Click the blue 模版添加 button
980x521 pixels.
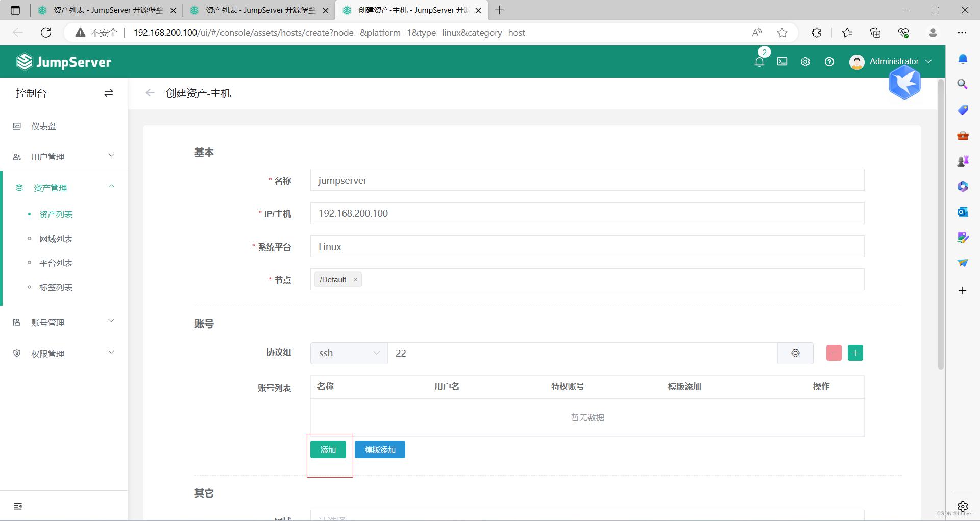380,450
